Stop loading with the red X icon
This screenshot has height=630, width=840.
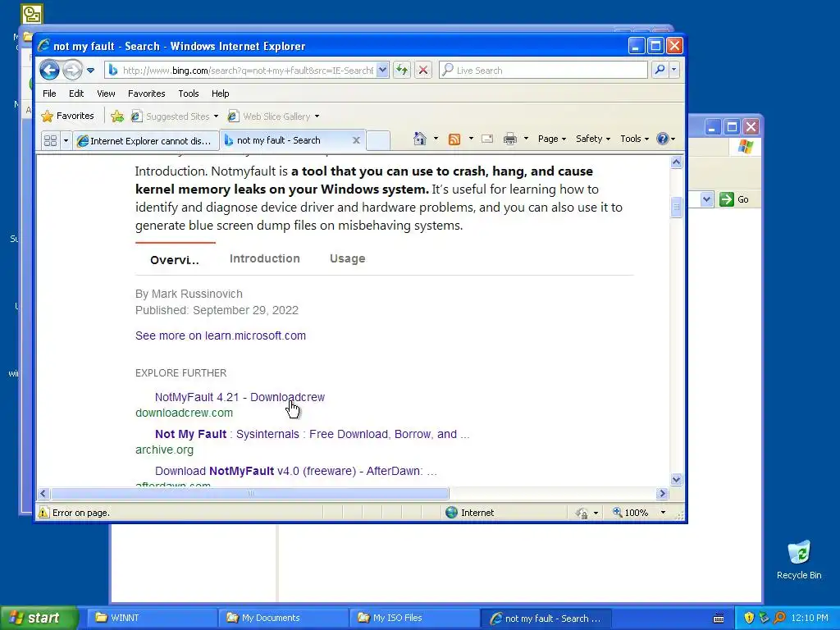[423, 70]
